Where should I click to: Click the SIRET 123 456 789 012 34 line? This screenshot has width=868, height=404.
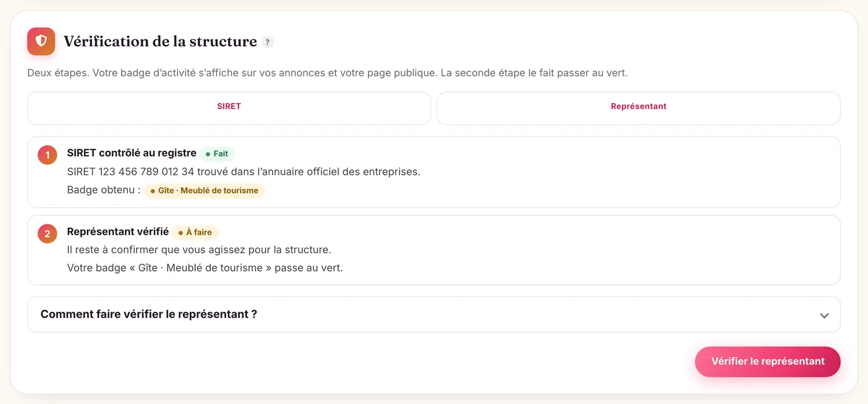tap(244, 172)
